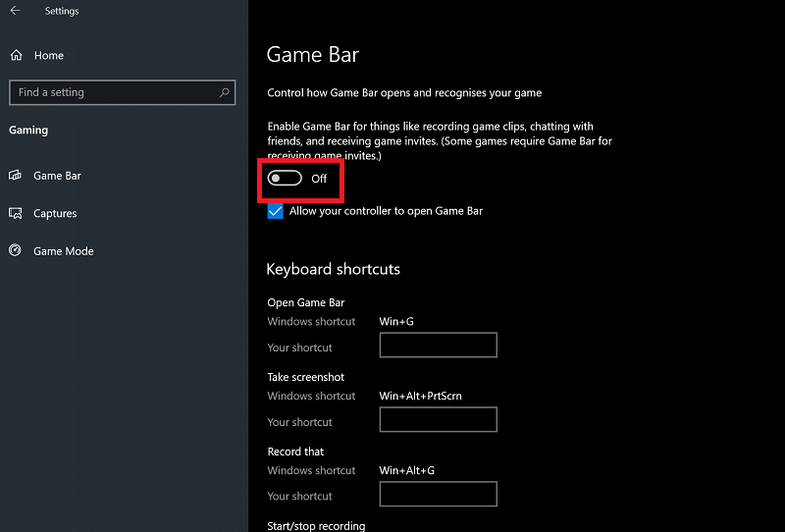Click the Off label beside the toggle
The image size is (785, 532).
[x=319, y=179]
